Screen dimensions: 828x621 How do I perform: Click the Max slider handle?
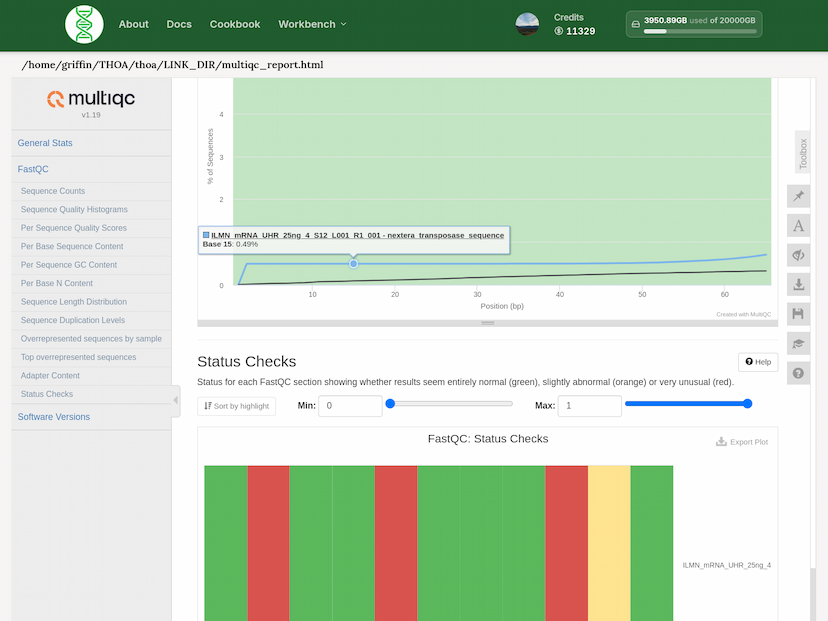click(x=746, y=403)
